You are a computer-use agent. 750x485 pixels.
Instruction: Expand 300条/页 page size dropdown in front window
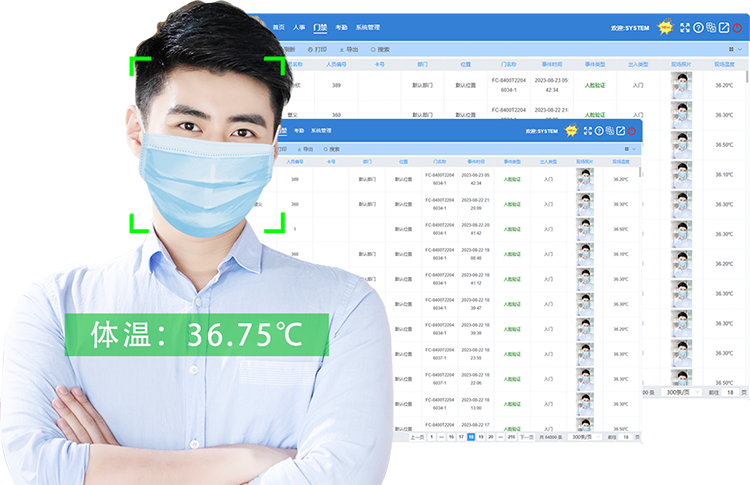584,437
